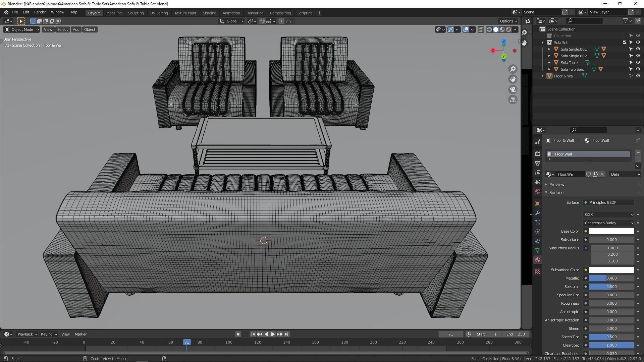
Task: Add a new material slot with plus
Action: [x=638, y=153]
